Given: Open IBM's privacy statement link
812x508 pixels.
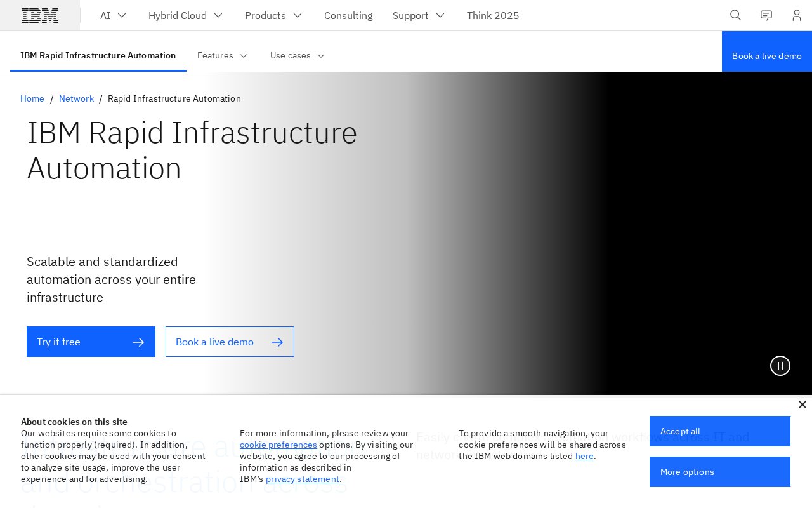Looking at the screenshot, I should coord(303,479).
